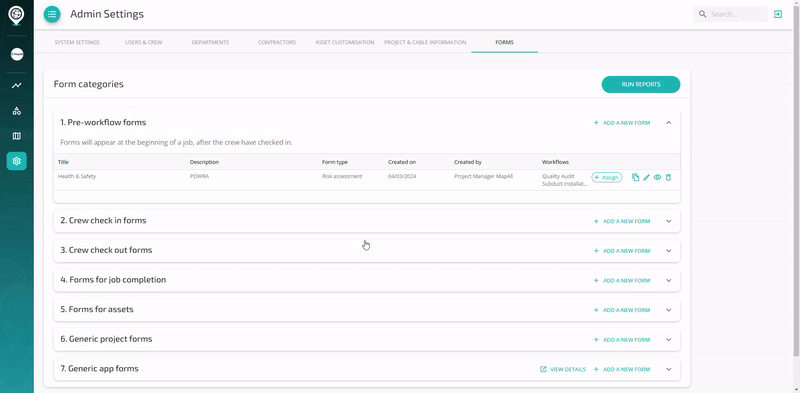Add a new form to Crew check out forms
Viewport: 800px width, 393px height.
[x=622, y=251]
